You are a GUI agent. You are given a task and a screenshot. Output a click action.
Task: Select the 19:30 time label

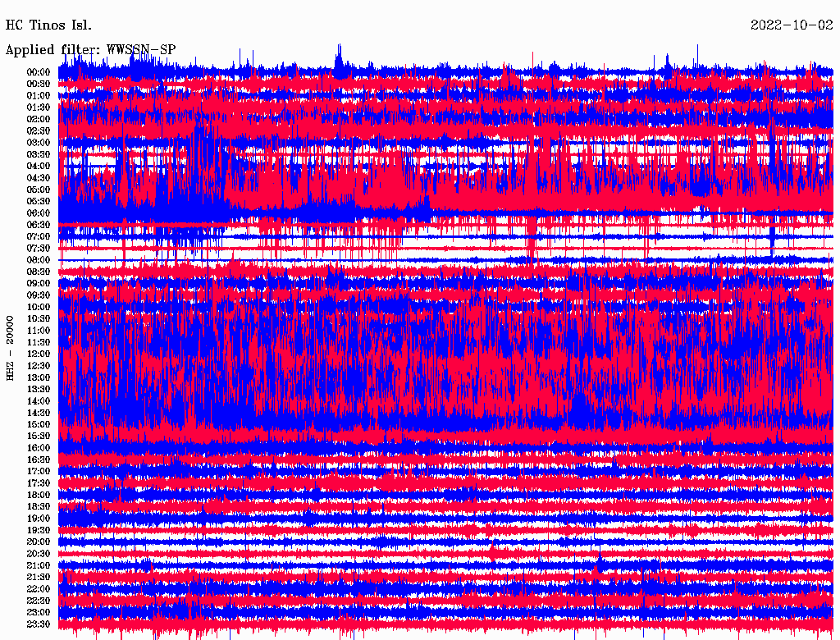39,531
